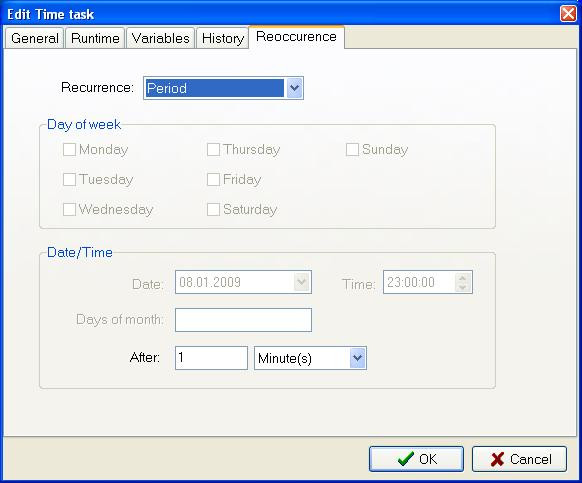Open the Date picker dropdown arrow

(302, 282)
